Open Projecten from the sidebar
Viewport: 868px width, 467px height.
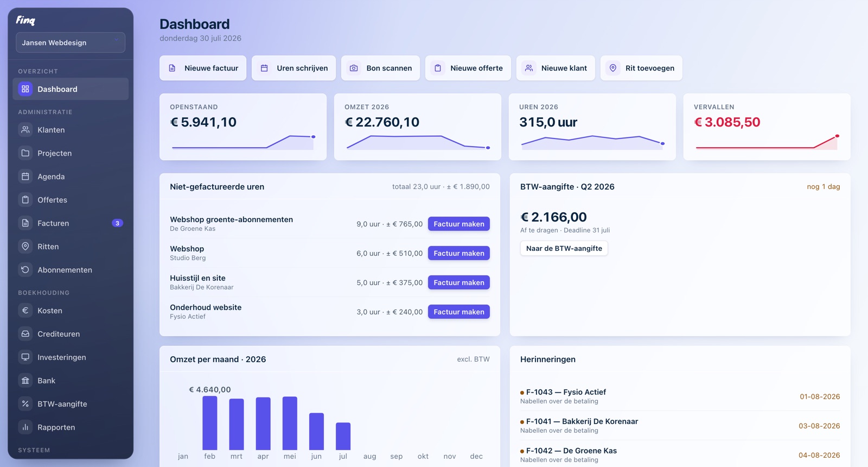(71, 153)
